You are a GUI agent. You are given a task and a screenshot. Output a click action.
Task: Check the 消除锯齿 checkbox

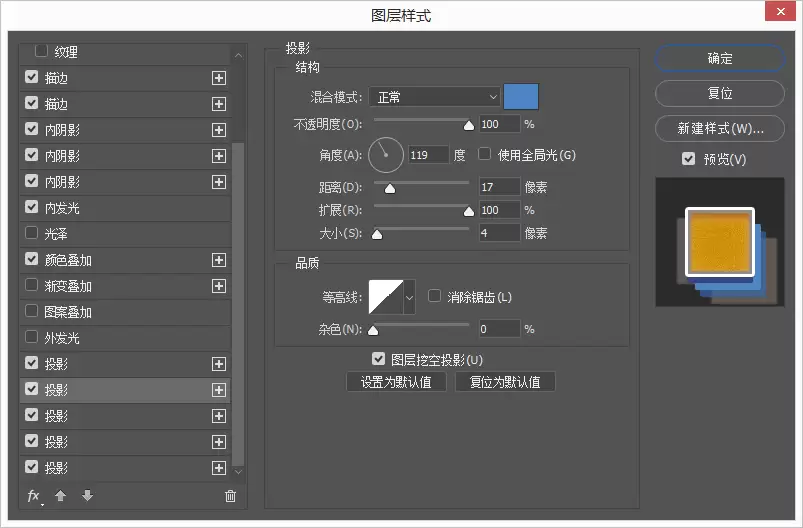434,295
